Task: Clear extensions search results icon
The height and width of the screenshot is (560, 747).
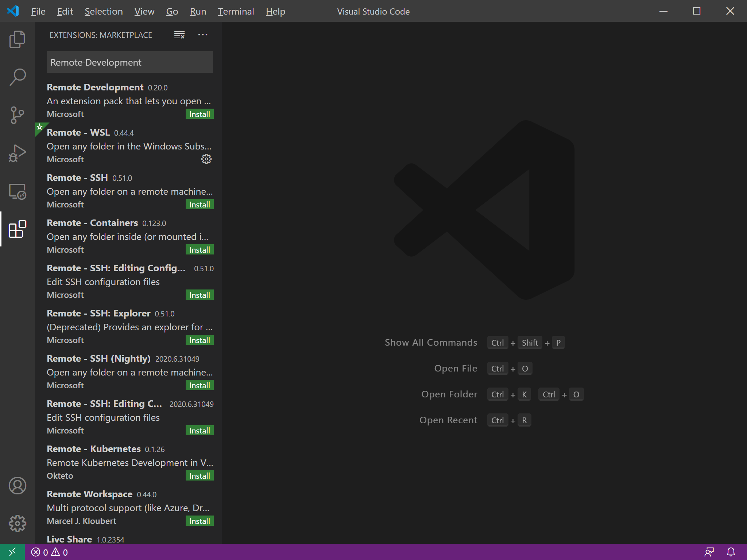Action: [x=179, y=35]
